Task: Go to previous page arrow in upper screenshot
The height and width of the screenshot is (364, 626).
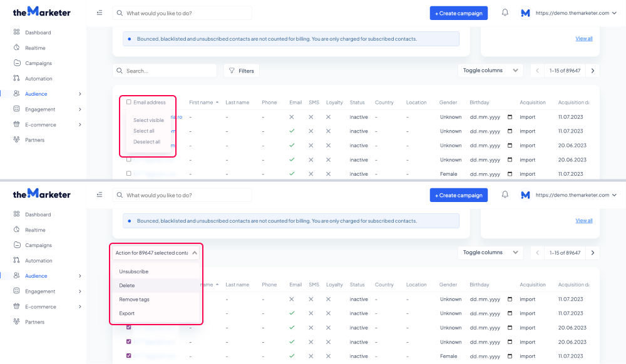Action: (537, 71)
